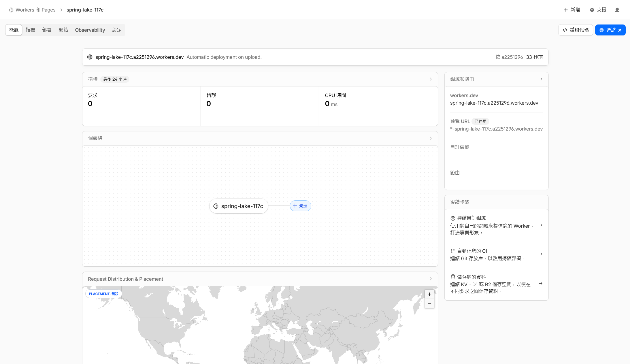The image size is (630, 364).
Task: Open the 個繫結 section arrow
Action: [430, 138]
